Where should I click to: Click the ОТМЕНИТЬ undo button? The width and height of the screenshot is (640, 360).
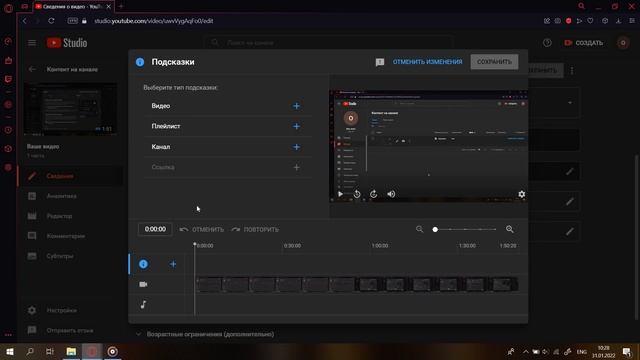click(x=202, y=230)
